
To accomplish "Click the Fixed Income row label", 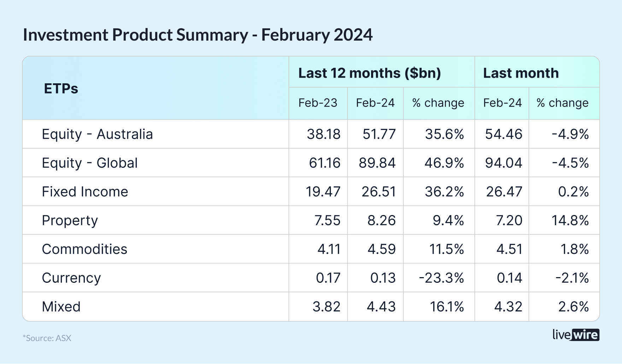I will pyautogui.click(x=85, y=192).
